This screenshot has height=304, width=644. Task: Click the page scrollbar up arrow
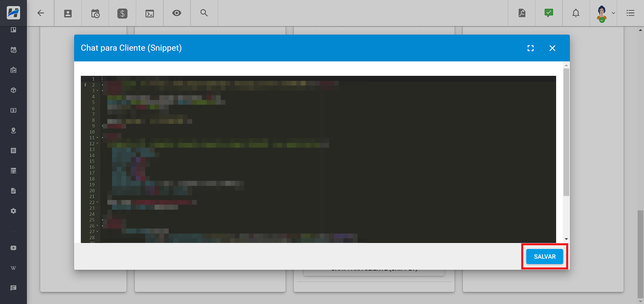click(641, 30)
